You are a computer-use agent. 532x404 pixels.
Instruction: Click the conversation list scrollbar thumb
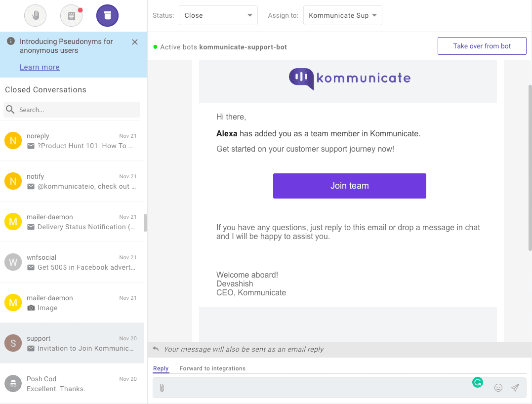click(x=145, y=223)
